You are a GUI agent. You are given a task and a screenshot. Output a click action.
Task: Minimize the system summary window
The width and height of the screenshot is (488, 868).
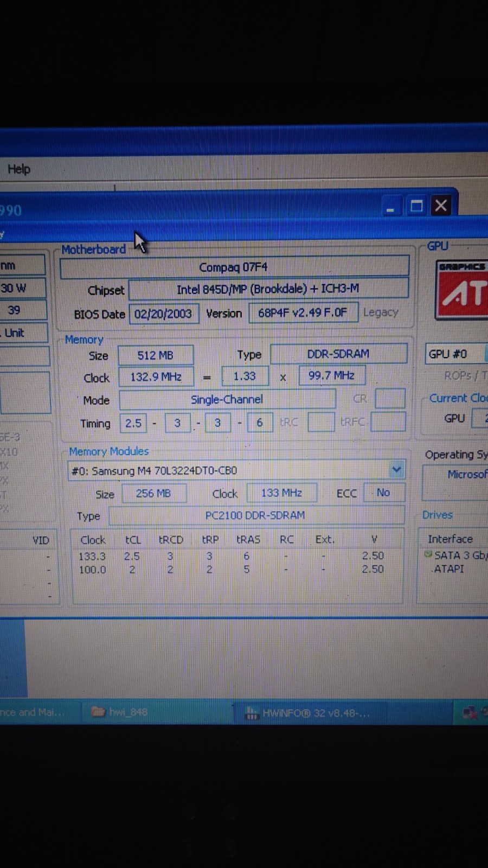tap(390, 207)
